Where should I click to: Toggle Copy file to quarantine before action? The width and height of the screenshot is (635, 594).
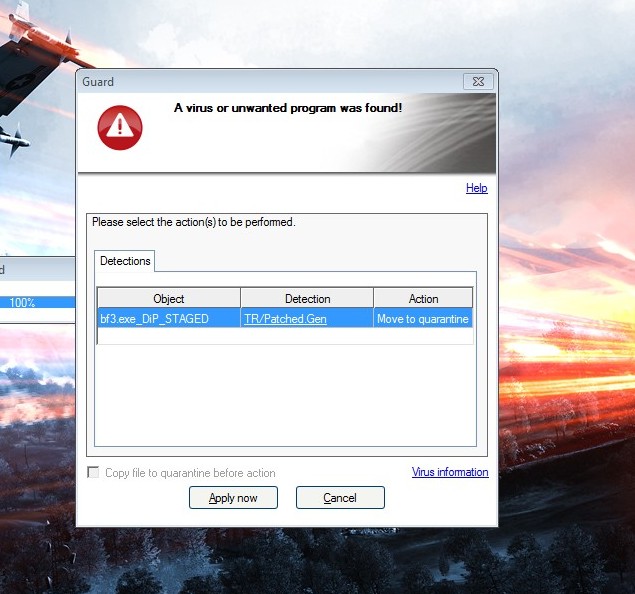click(93, 472)
